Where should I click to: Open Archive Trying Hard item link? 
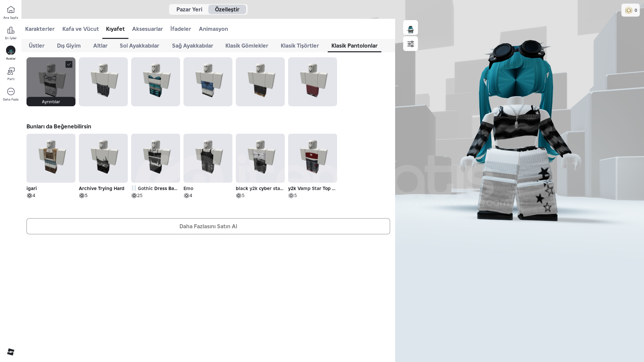(101, 188)
